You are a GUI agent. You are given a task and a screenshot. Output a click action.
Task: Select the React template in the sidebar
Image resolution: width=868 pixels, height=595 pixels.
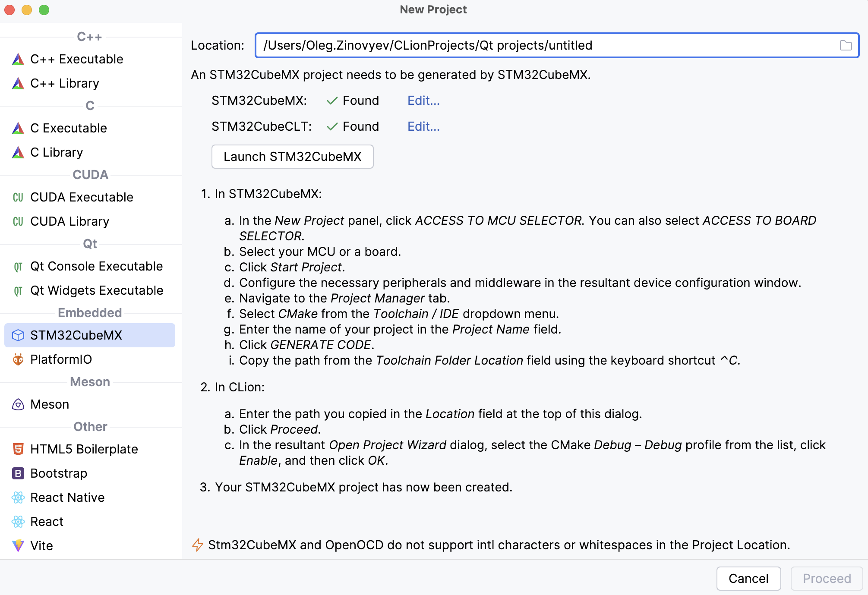point(46,521)
